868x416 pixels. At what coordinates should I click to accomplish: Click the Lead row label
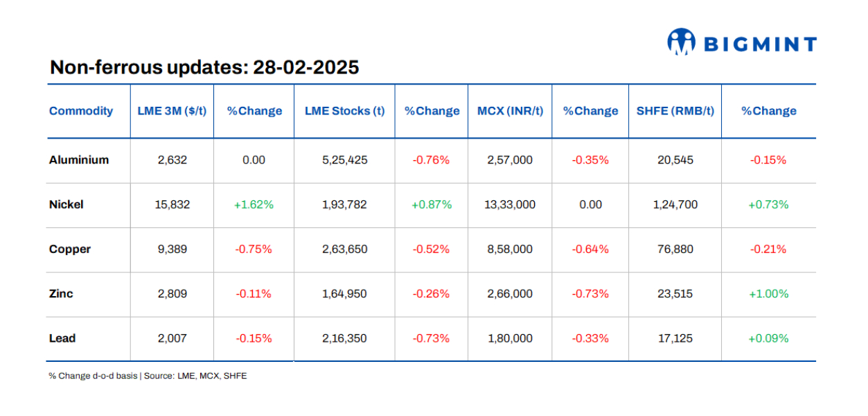click(62, 338)
